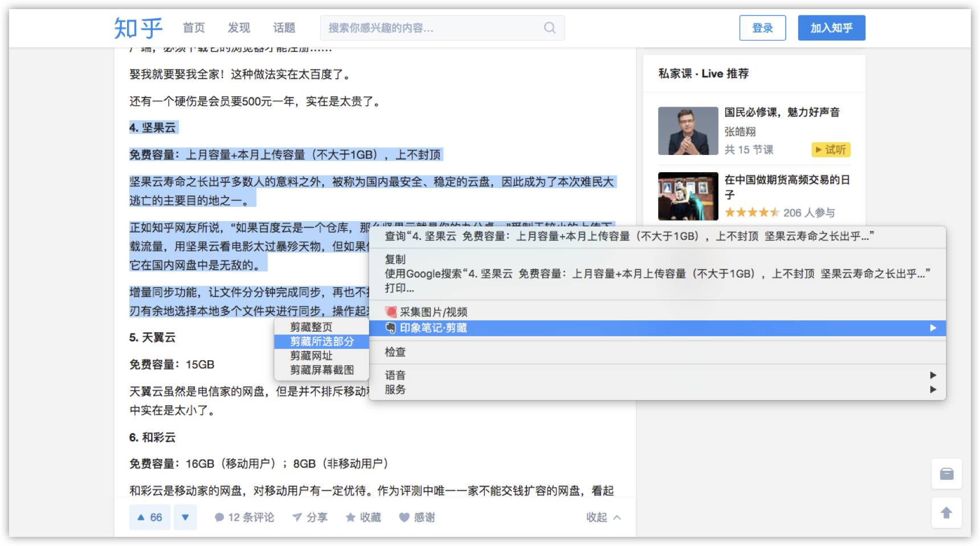Click the 张皓翔 course thumbnail

coord(688,131)
